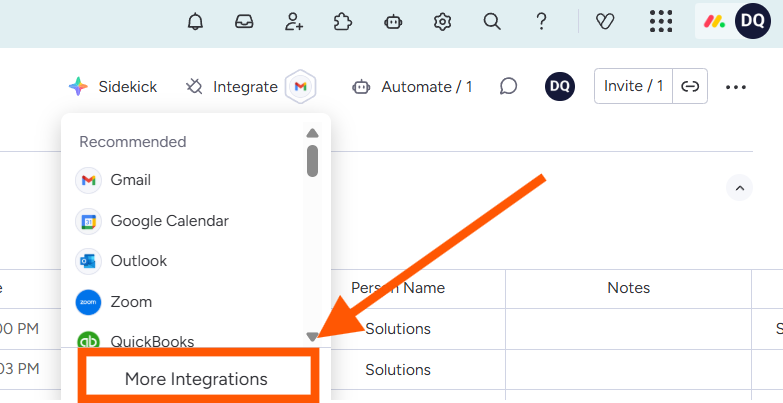Click the dropdown scrollbar thumb
The image size is (783, 403).
click(312, 161)
